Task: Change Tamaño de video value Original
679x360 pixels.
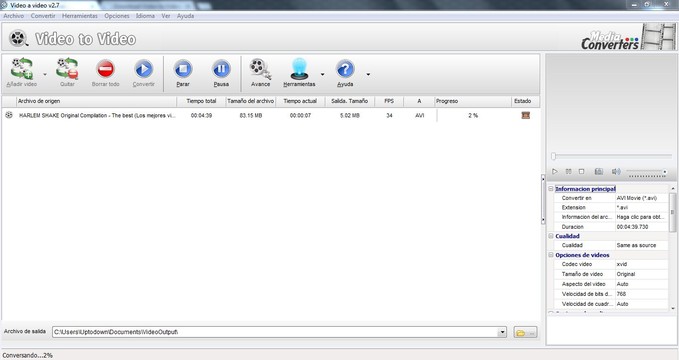Action: (642, 274)
